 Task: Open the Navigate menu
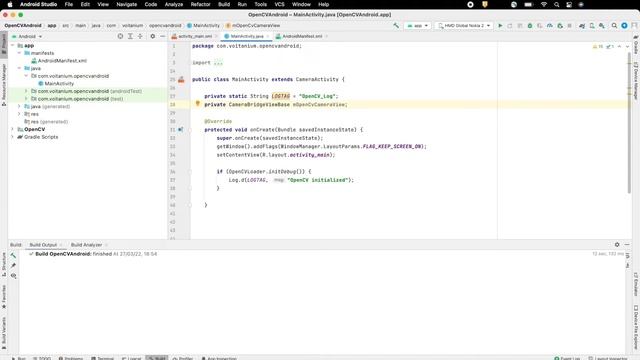point(127,4)
